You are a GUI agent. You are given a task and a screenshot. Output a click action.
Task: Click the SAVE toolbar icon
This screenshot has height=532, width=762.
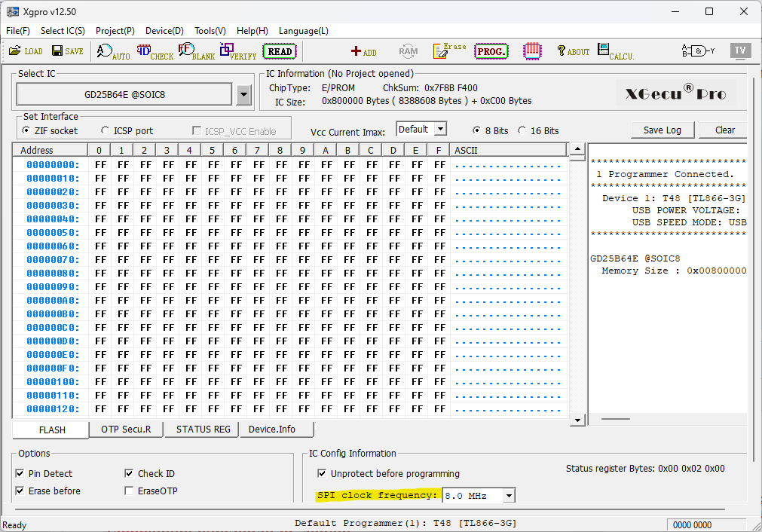tap(68, 51)
